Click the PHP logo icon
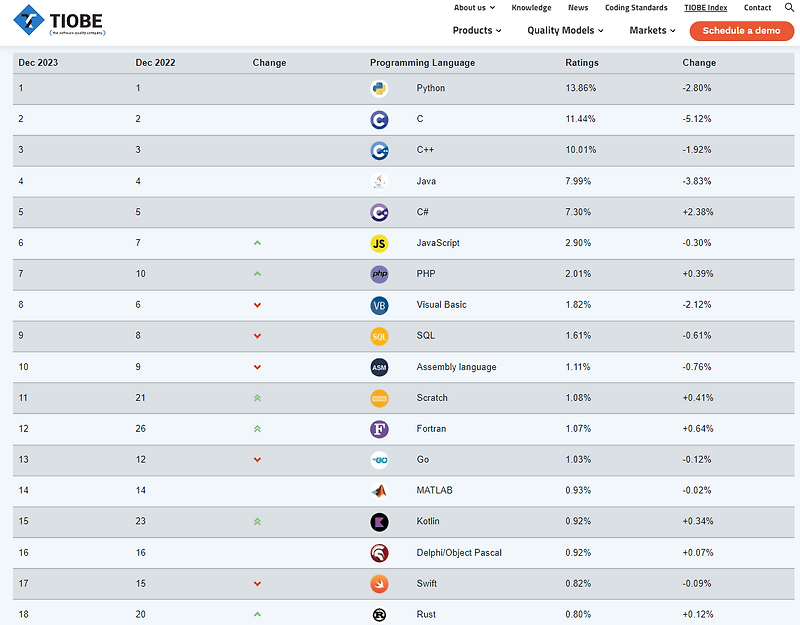Image resolution: width=800 pixels, height=625 pixels. coord(379,274)
